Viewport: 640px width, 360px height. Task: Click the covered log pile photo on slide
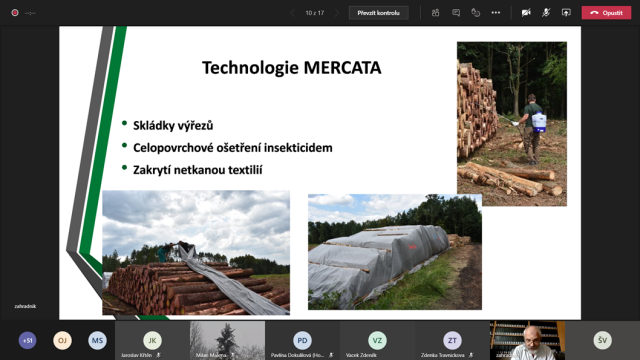pos(395,252)
